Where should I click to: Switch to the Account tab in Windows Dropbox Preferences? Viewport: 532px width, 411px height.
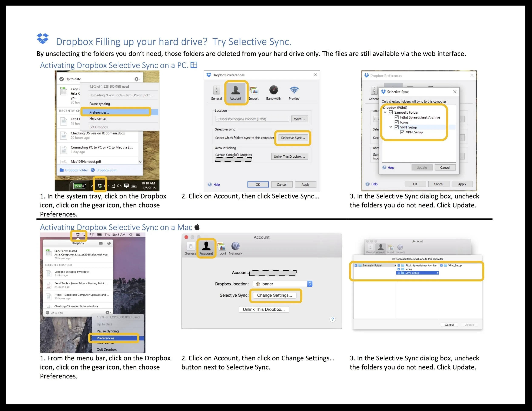tap(236, 93)
